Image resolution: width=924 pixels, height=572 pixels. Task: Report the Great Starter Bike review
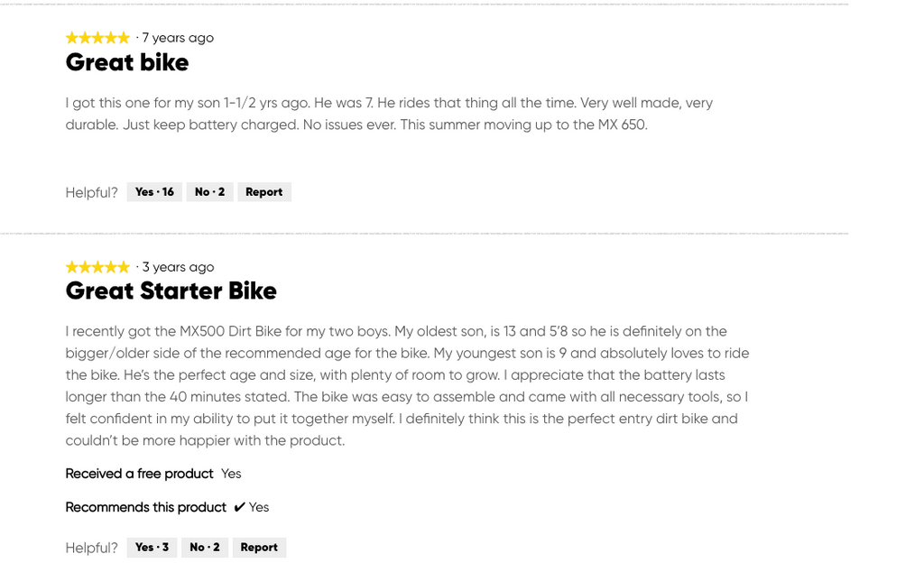259,548
